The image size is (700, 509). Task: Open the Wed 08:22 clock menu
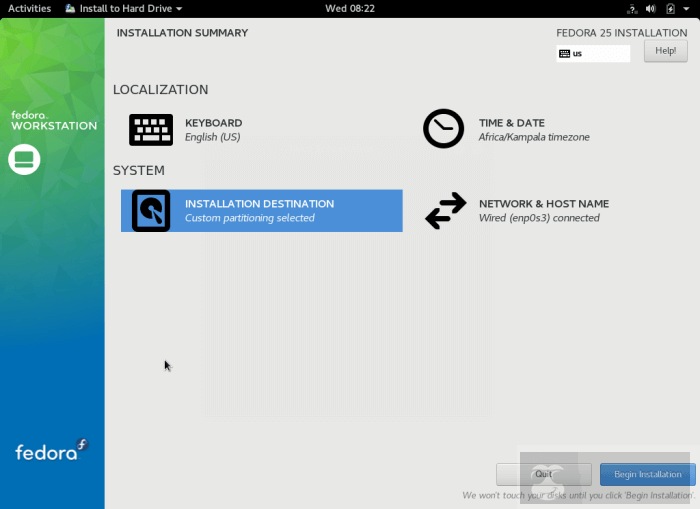(x=350, y=8)
